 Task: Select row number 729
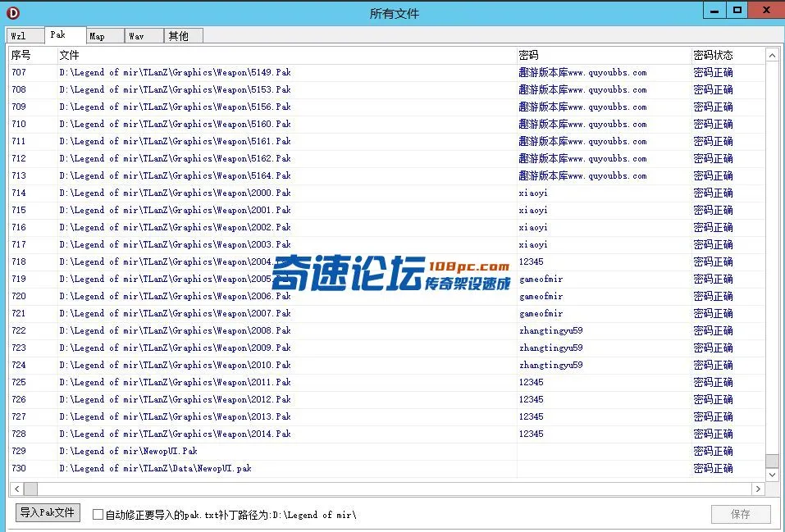pyautogui.click(x=19, y=451)
